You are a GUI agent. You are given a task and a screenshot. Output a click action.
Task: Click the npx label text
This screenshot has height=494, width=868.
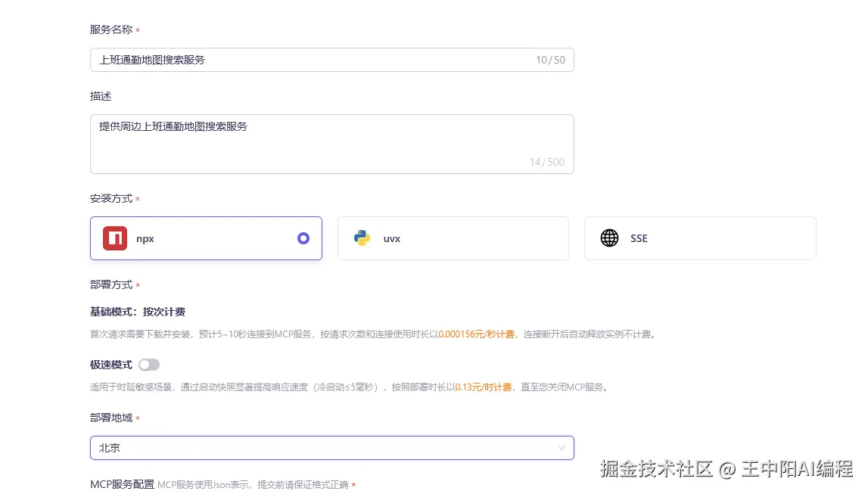(x=145, y=239)
